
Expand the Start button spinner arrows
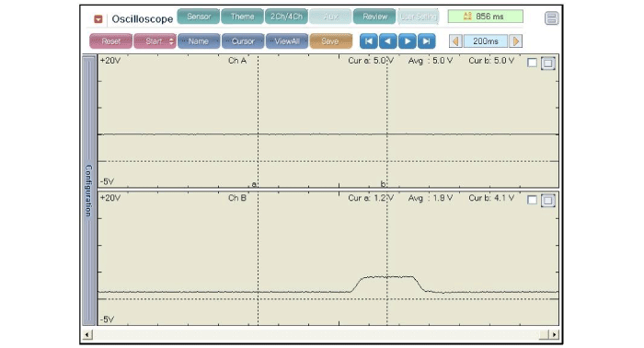point(171,41)
